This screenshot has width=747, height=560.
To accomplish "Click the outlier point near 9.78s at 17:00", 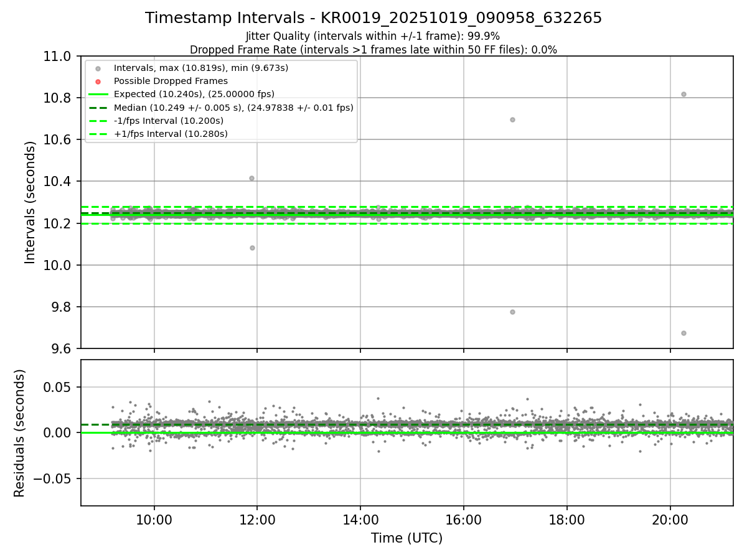I will [512, 312].
